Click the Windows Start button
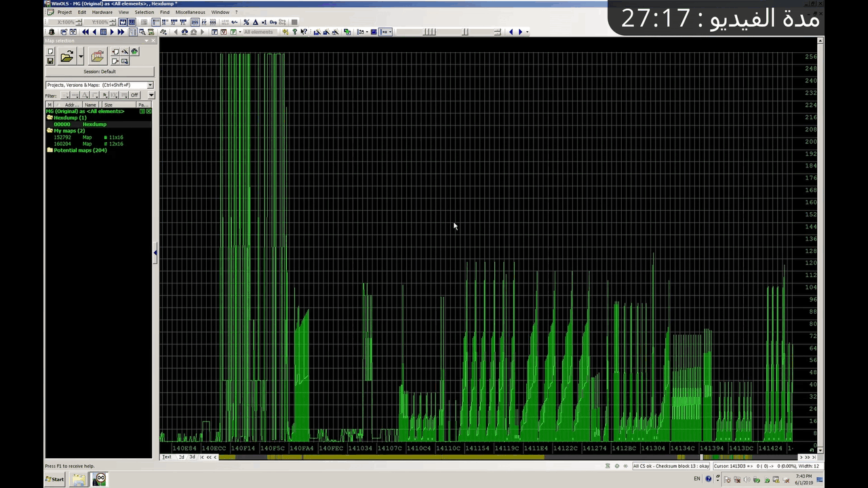 tap(55, 479)
